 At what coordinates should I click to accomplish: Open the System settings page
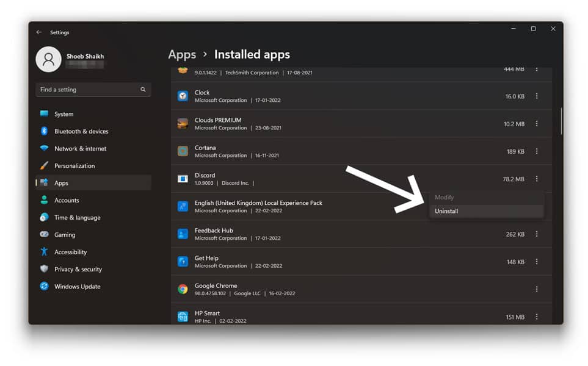coord(93,114)
